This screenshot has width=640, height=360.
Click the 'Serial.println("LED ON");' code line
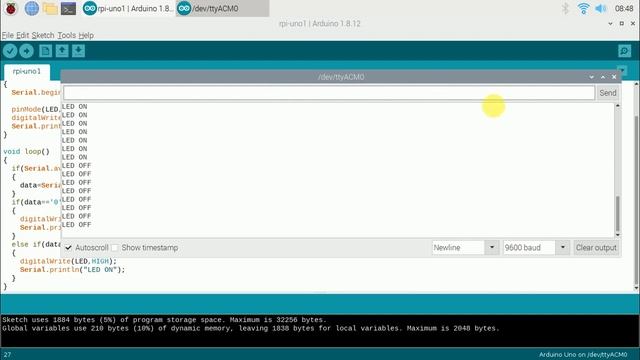click(x=72, y=270)
